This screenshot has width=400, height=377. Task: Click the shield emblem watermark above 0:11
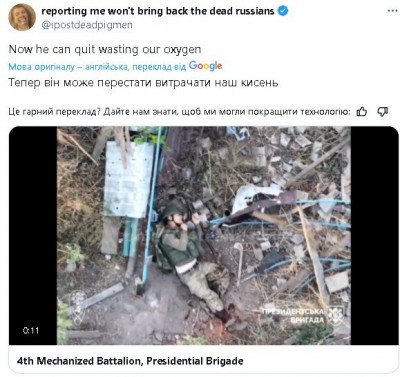(78, 306)
